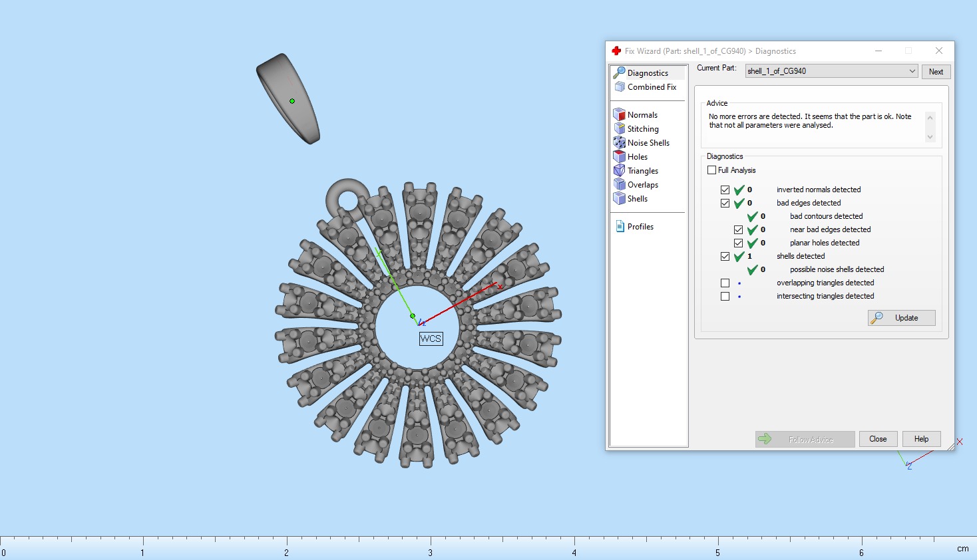Uncheck the inverted normals detected checkbox
Screen dimensions: 977x560
point(725,190)
